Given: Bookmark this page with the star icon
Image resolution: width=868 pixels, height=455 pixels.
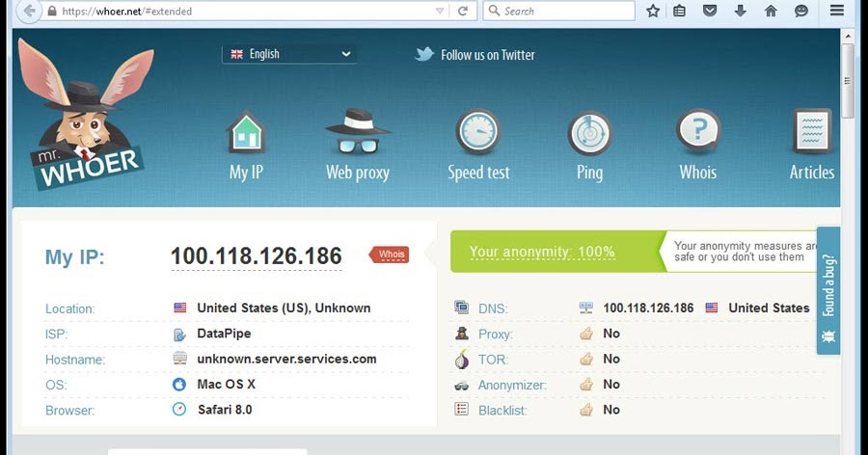Looking at the screenshot, I should [653, 11].
